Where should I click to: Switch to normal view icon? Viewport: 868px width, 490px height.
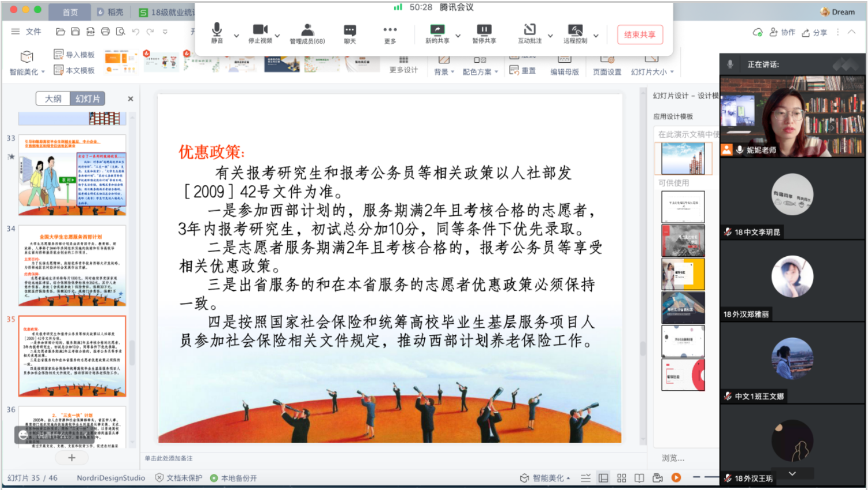pyautogui.click(x=603, y=478)
